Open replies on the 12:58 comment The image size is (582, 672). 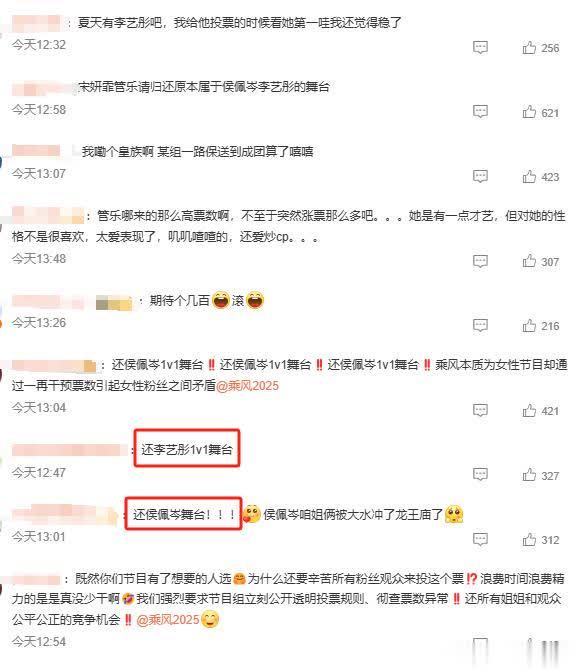pos(480,112)
